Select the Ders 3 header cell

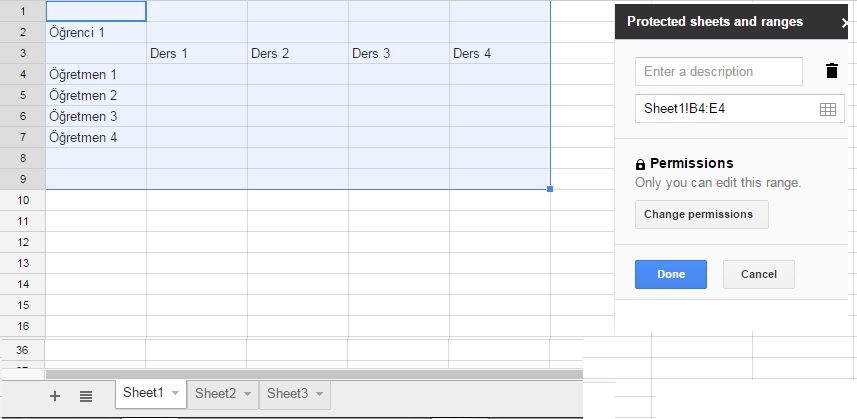pyautogui.click(x=399, y=54)
